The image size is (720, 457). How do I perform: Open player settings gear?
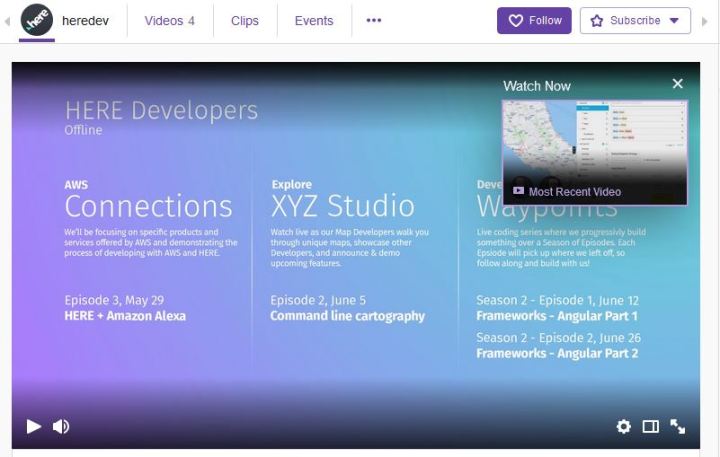(x=623, y=426)
